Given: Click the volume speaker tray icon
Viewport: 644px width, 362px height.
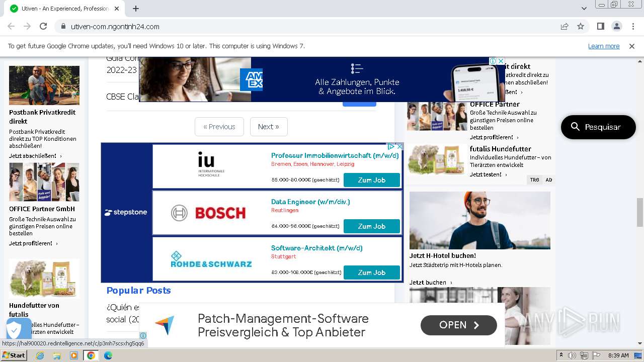Looking at the screenshot, I should coord(572,355).
